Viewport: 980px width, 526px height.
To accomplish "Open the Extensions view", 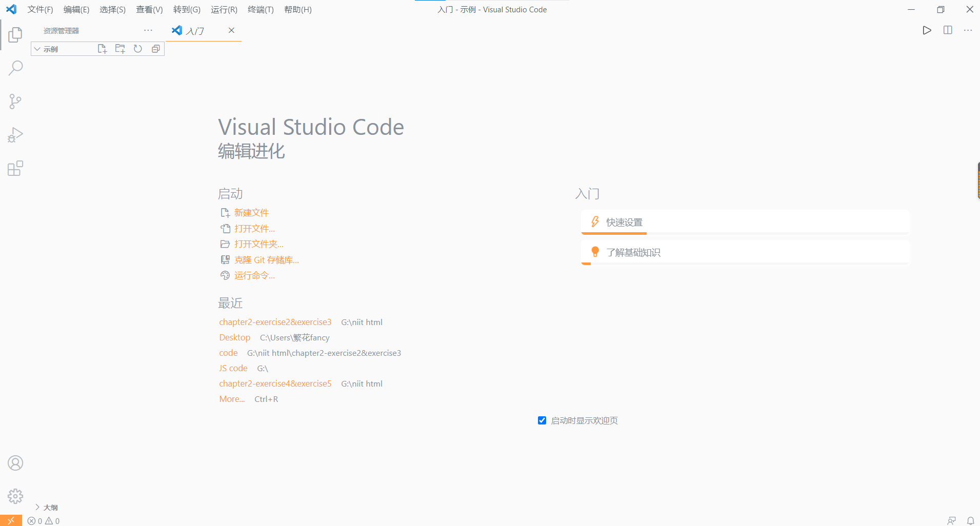I will point(15,168).
